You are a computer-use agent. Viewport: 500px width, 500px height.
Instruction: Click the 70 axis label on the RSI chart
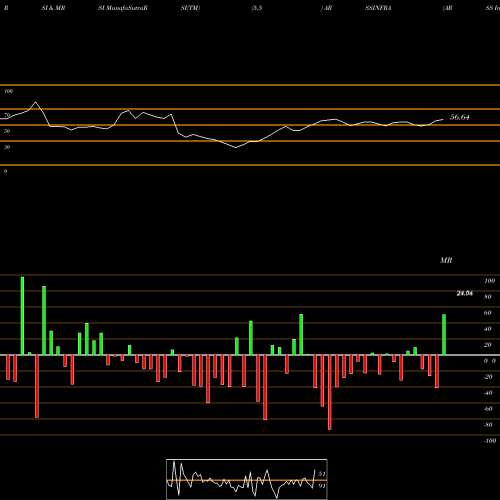[7, 115]
